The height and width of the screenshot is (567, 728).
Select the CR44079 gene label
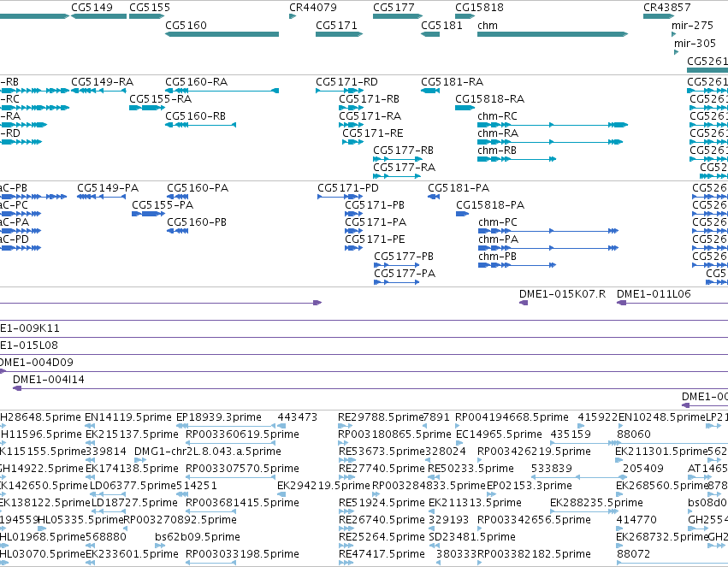tap(313, 8)
